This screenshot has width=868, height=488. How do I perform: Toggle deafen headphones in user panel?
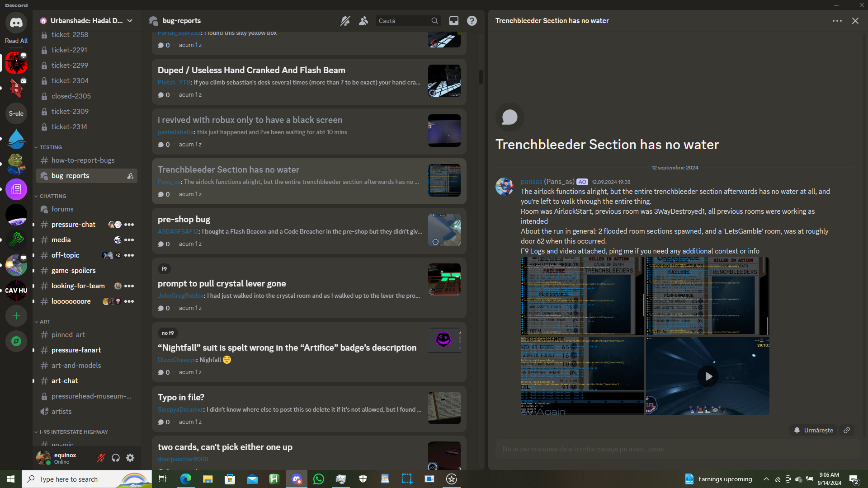tap(116, 458)
